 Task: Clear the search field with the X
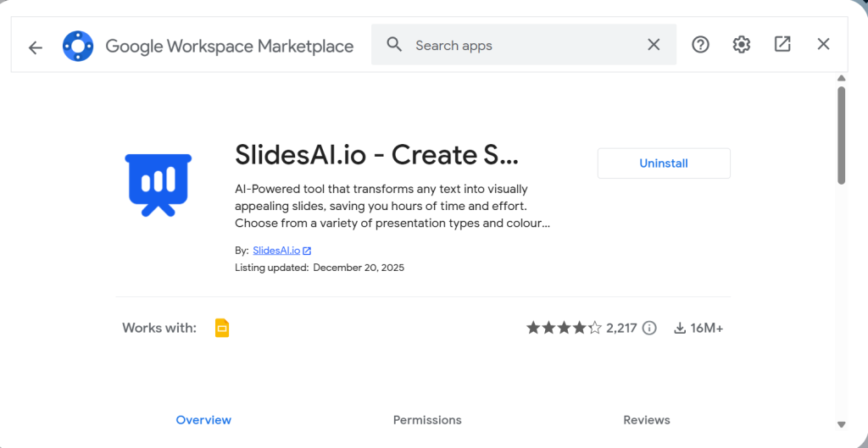654,45
